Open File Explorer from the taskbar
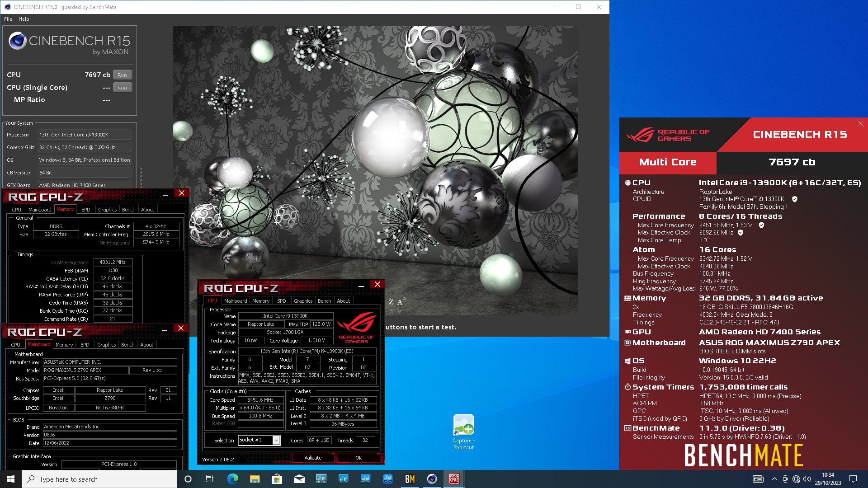The width and height of the screenshot is (868, 488). 255,479
